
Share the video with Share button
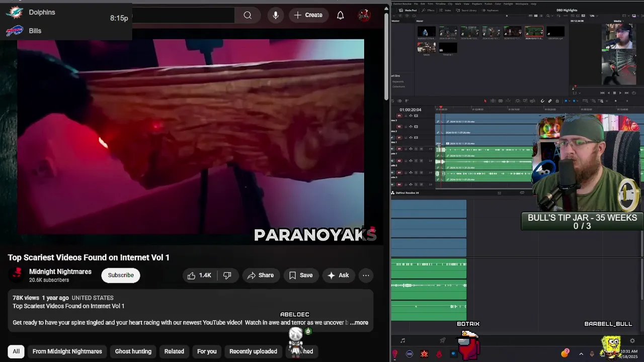261,275
